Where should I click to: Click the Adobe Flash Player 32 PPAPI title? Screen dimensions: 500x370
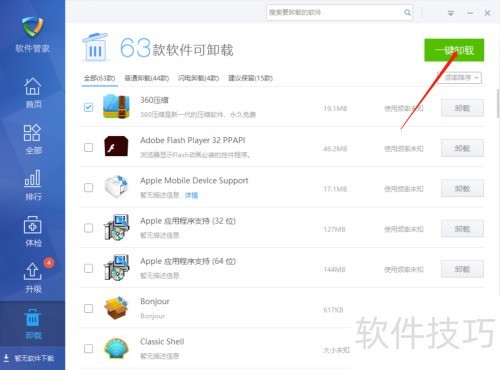pos(193,140)
